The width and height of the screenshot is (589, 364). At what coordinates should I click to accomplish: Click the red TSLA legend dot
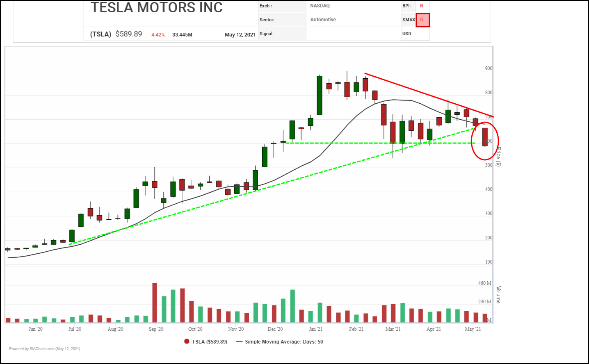187,341
